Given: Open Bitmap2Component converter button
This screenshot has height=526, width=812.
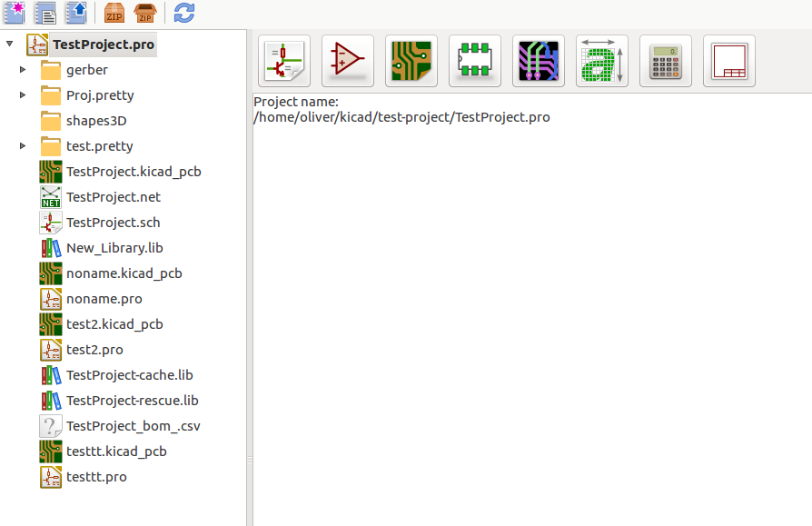Looking at the screenshot, I should (602, 61).
